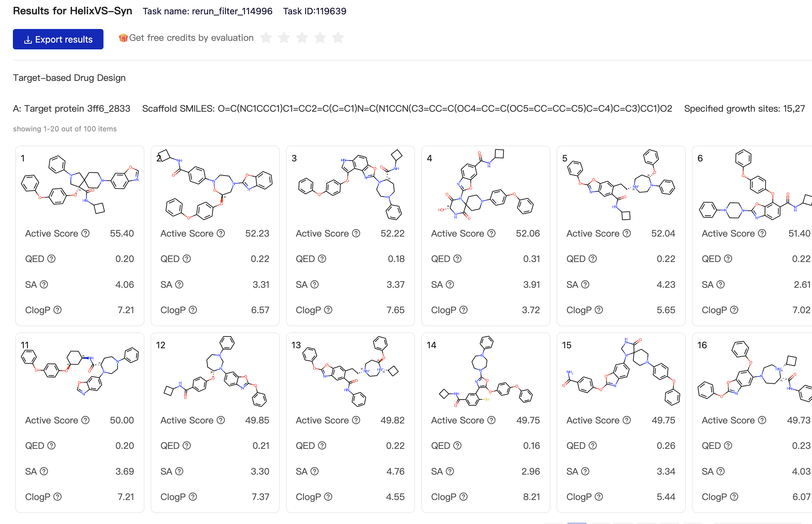
Task: Open molecule 1 structure thumbnail
Action: 80,185
